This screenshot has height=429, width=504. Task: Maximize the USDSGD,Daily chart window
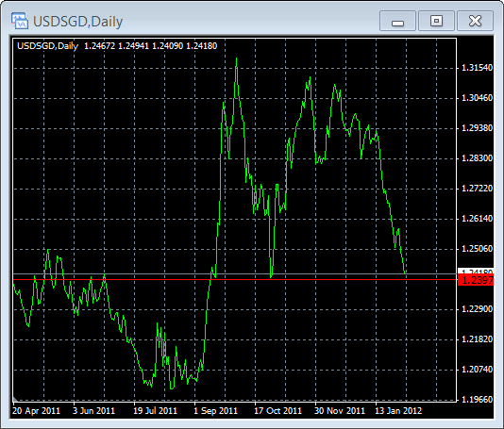[436, 21]
